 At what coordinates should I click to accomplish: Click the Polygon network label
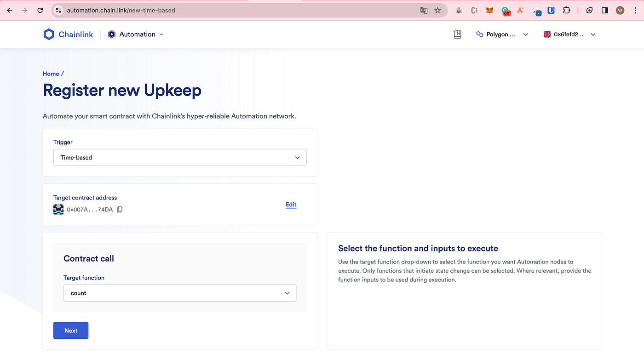pos(501,34)
